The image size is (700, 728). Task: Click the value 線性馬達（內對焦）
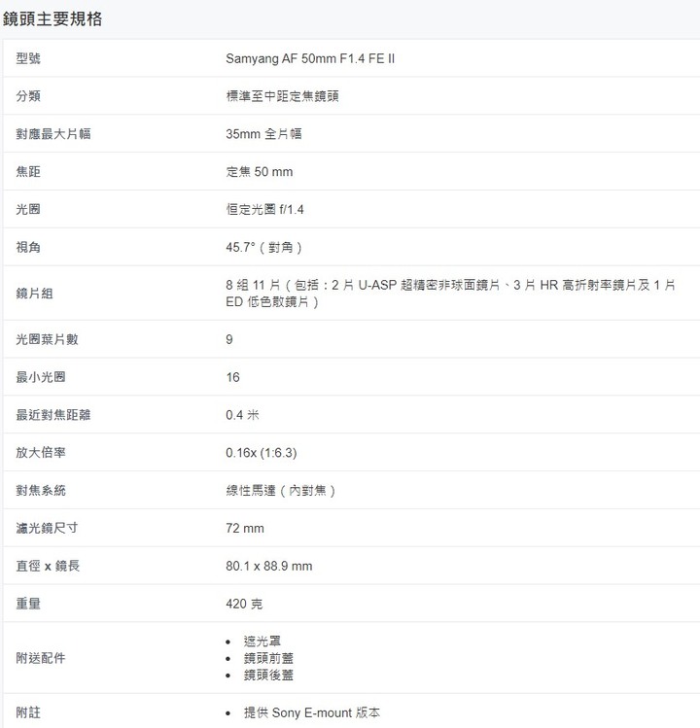tap(281, 490)
